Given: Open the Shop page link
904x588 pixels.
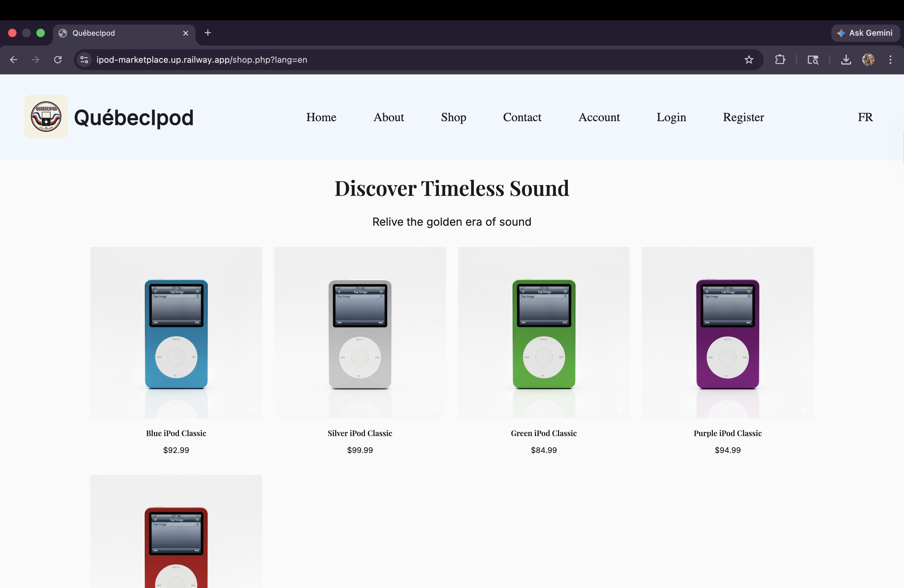Looking at the screenshot, I should pyautogui.click(x=454, y=117).
